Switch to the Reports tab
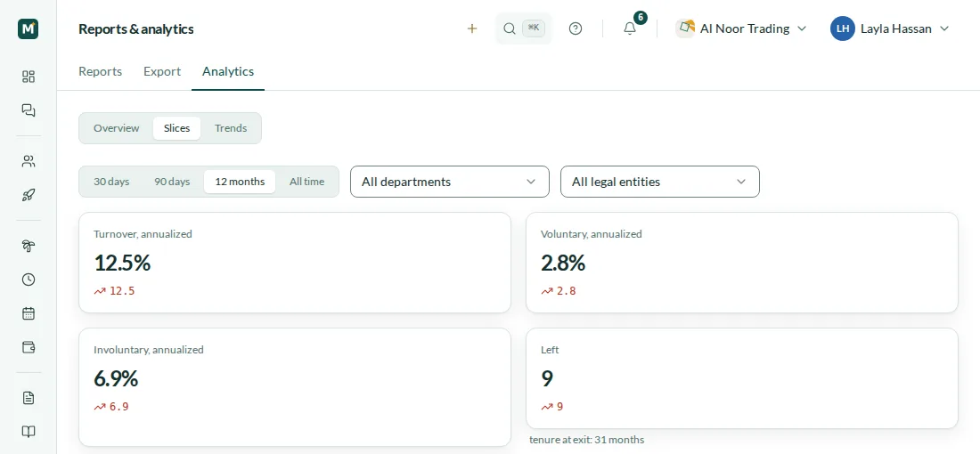 tap(100, 71)
